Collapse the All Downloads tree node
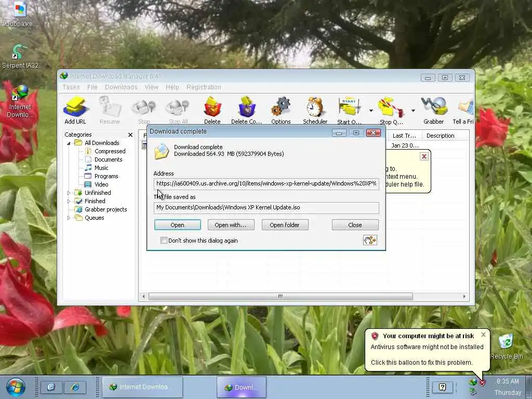The width and height of the screenshot is (532, 399). pyautogui.click(x=69, y=143)
